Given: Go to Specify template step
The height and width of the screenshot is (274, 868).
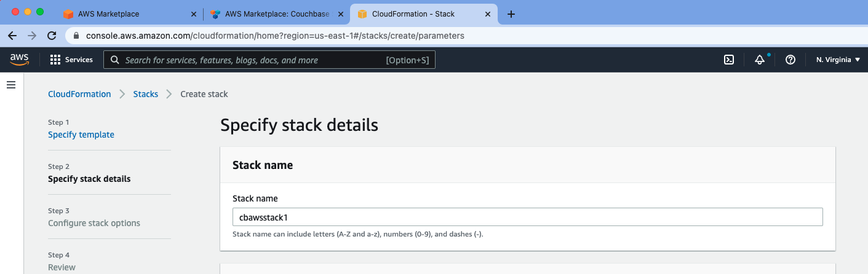Looking at the screenshot, I should tap(81, 135).
